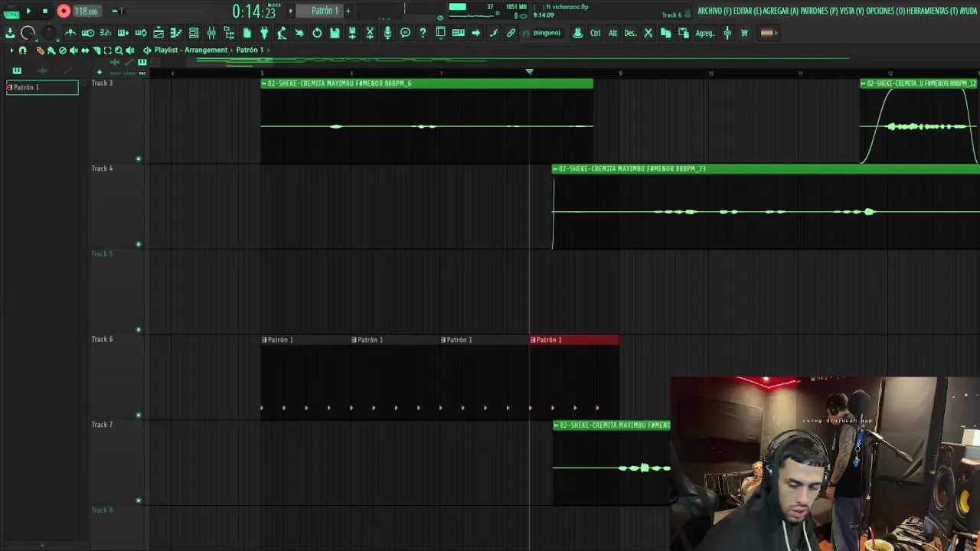Click the Playlist - Arrangement breadcrumb
The width and height of the screenshot is (980, 551).
tap(191, 50)
